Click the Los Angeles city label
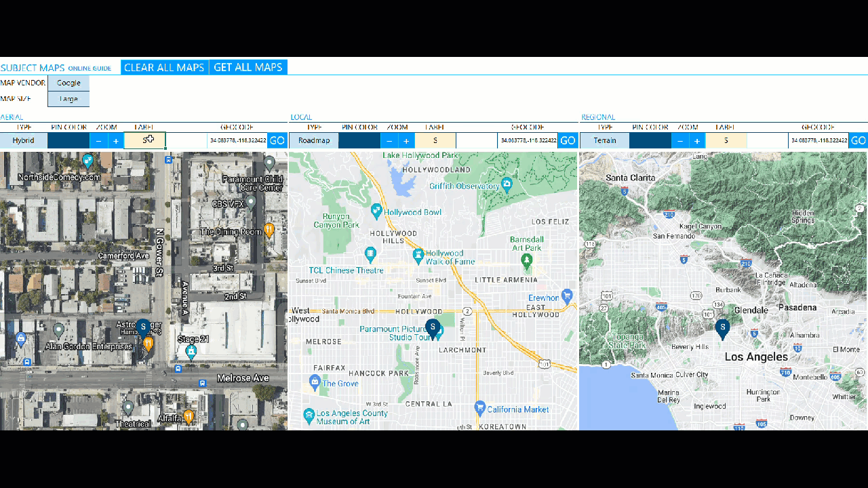The width and height of the screenshot is (868, 488). tap(756, 357)
